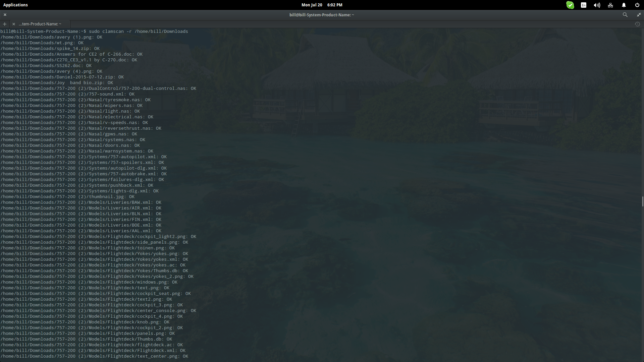
Task: Click the SS262.doc: OK line
Action: click(46, 65)
